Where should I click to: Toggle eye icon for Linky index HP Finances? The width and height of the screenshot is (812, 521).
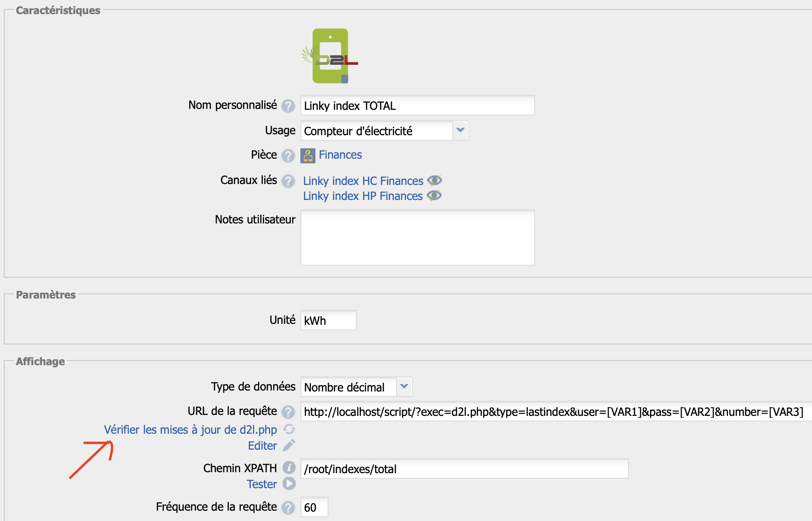click(434, 195)
